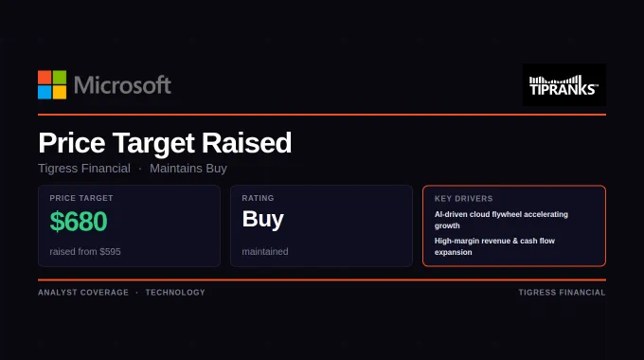Select the Tigress Financial subtitle text
This screenshot has height=360, width=644.
pos(84,169)
